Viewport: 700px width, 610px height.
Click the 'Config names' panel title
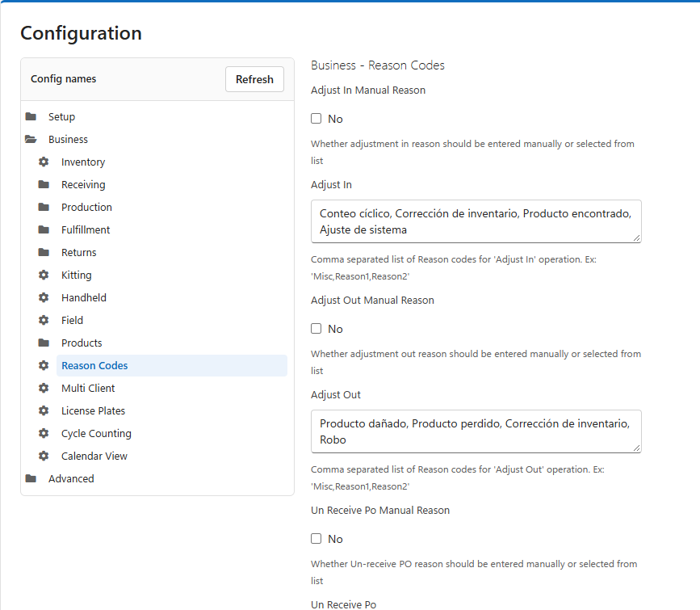(x=64, y=78)
